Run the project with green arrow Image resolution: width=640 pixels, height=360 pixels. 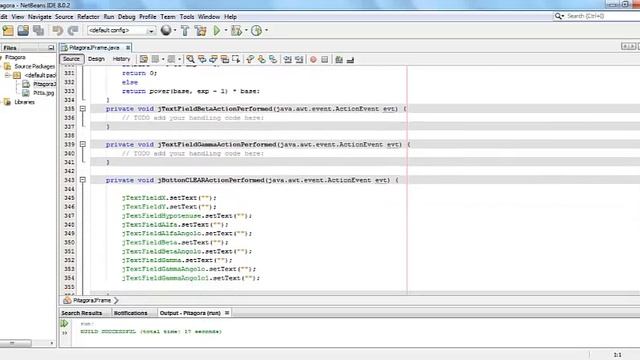(x=217, y=31)
